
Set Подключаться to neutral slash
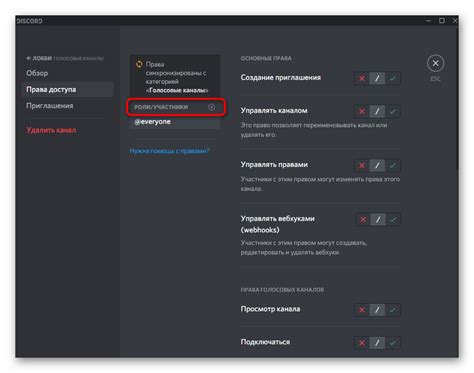click(x=377, y=343)
